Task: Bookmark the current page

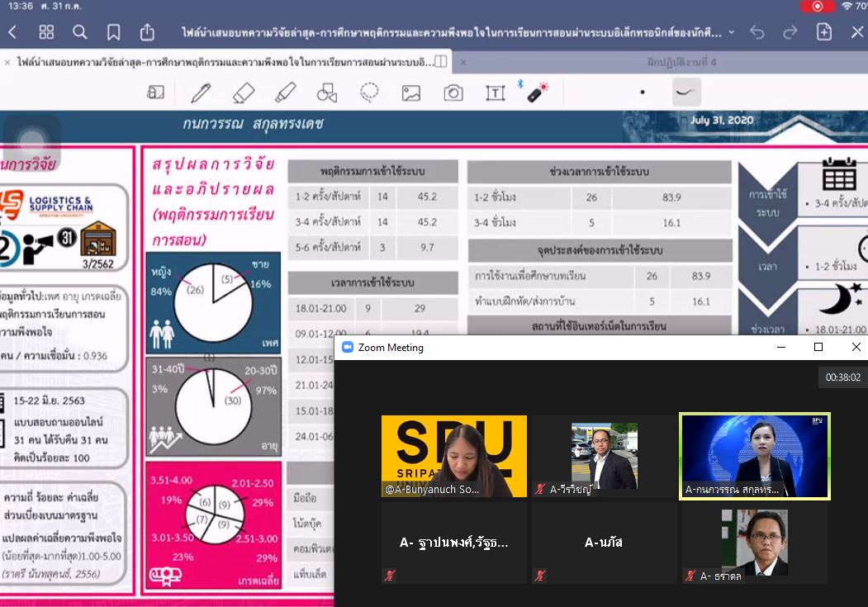Action: pos(113,33)
